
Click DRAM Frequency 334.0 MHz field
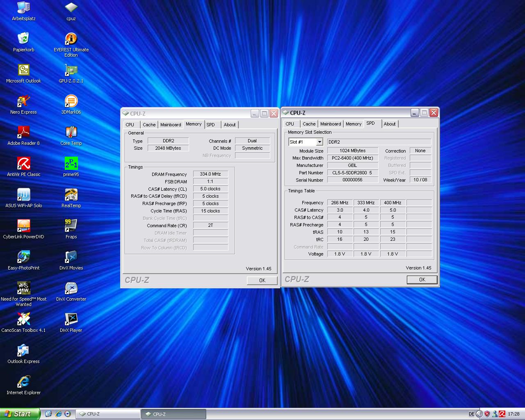[210, 174]
